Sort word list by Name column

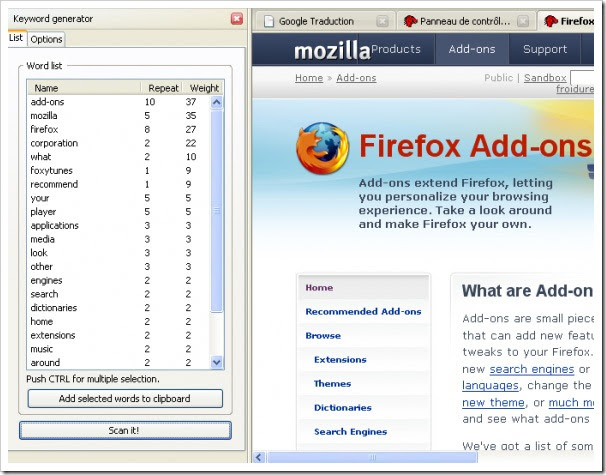coord(83,88)
